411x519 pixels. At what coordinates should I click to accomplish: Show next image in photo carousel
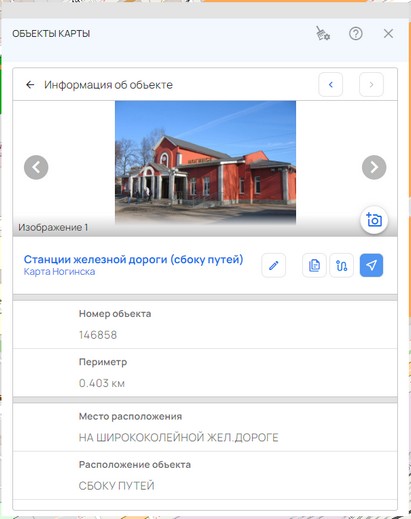coord(374,167)
